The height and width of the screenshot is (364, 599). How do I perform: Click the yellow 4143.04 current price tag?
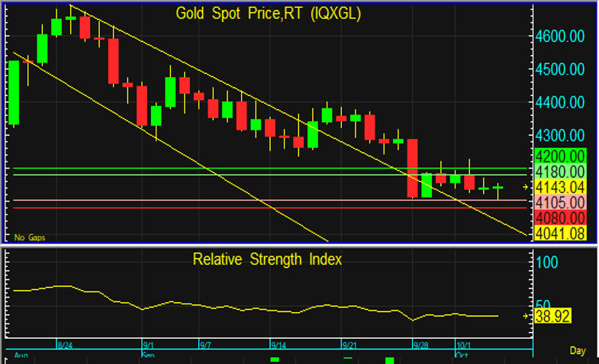pos(560,187)
